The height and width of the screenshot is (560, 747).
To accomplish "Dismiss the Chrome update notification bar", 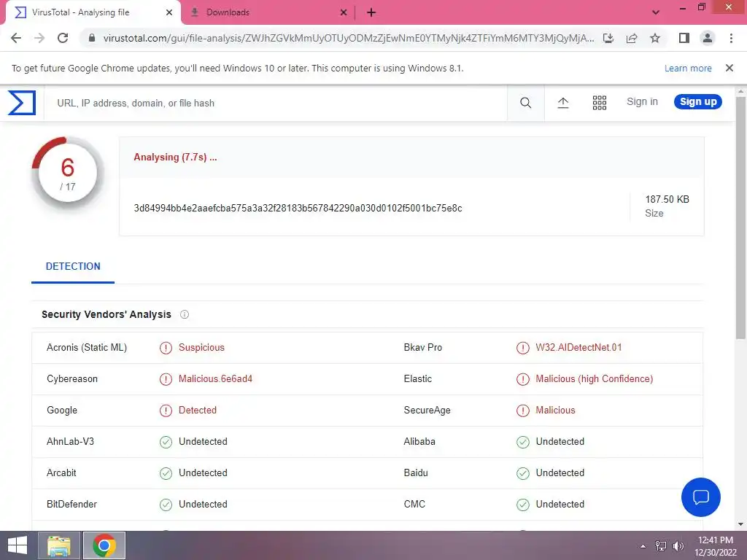I will point(729,68).
